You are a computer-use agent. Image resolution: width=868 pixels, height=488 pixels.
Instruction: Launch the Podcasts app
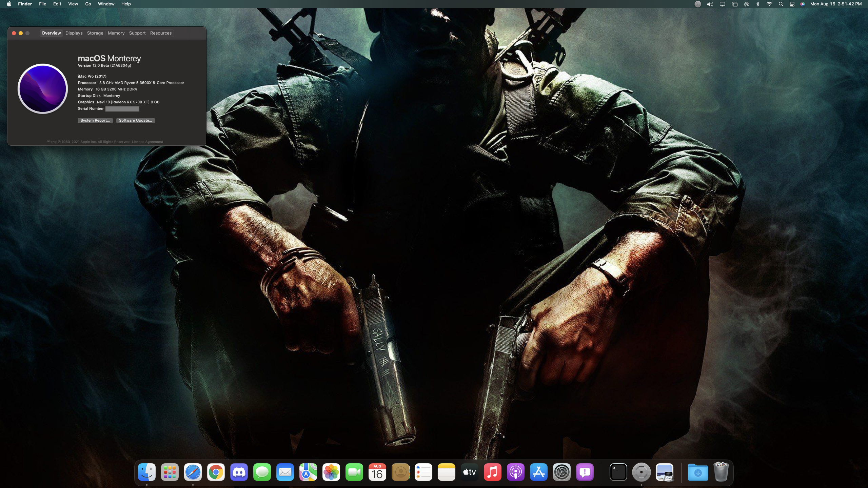[x=515, y=472]
